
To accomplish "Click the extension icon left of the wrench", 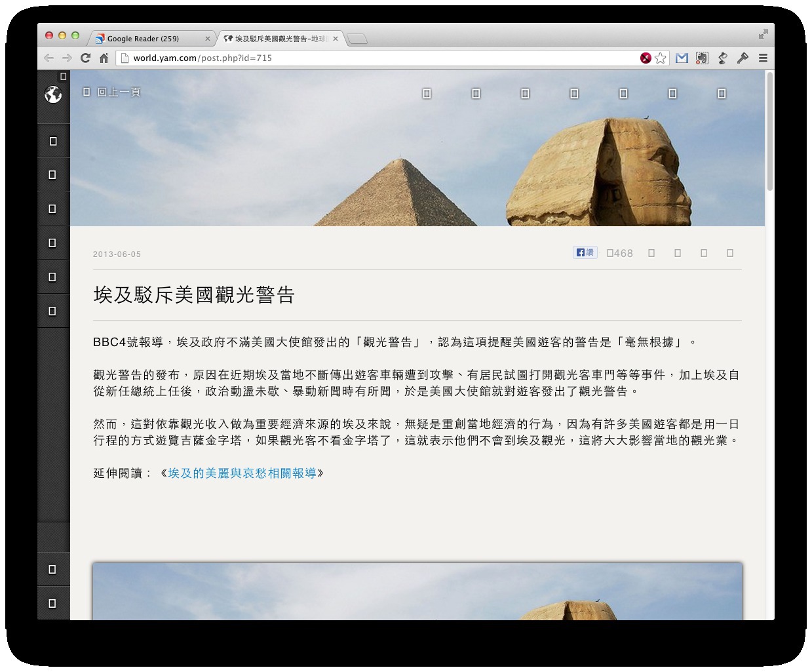I will click(x=722, y=58).
